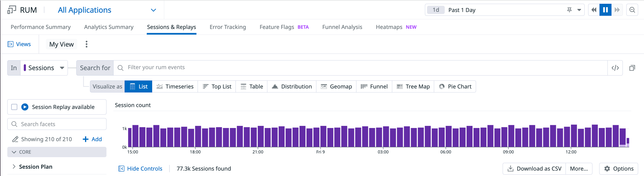Enable Session Replay available checkbox
Viewport: 644px width, 176px height.
(x=14, y=107)
